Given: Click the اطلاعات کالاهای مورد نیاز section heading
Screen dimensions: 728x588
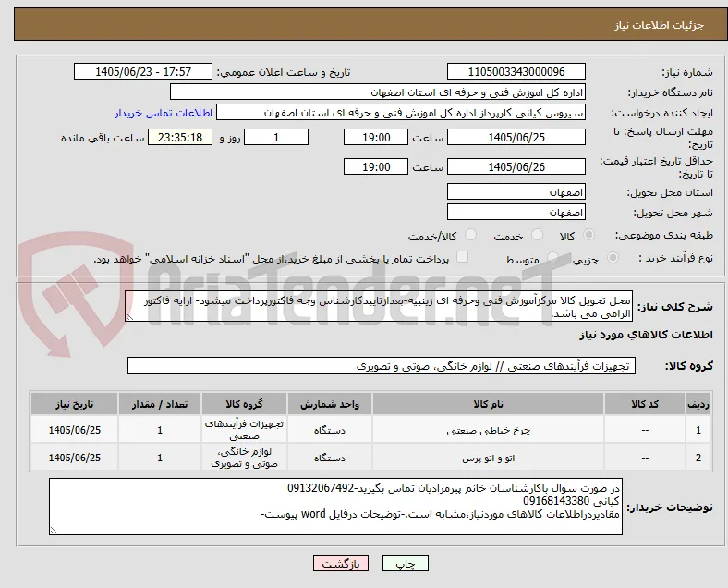Looking at the screenshot, I should [646, 335].
